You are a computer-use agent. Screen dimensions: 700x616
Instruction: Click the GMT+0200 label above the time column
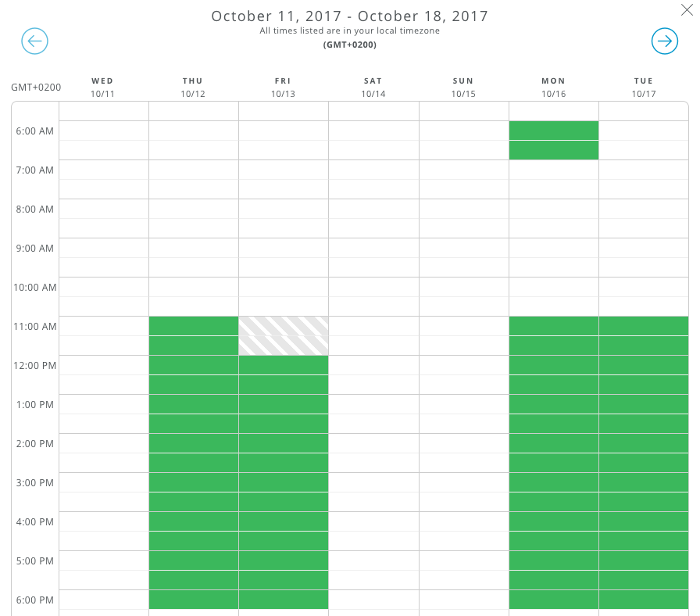tap(36, 87)
